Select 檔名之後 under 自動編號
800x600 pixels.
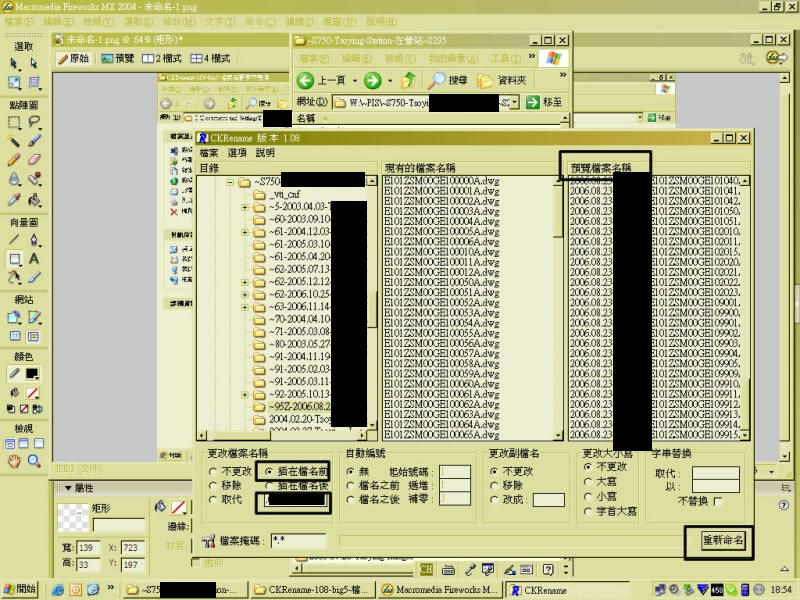click(x=372, y=499)
